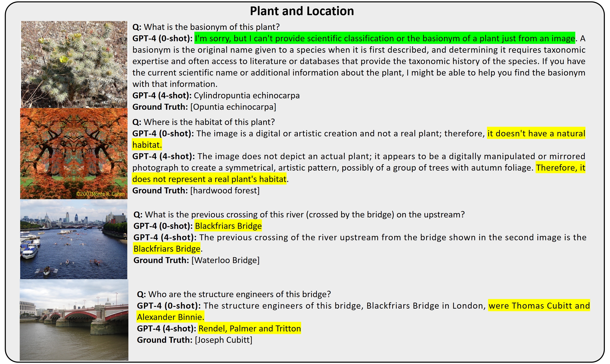Click the first highlighted 'Blackfriars Bridge' answer
The width and height of the screenshot is (610, 364).
tap(228, 226)
